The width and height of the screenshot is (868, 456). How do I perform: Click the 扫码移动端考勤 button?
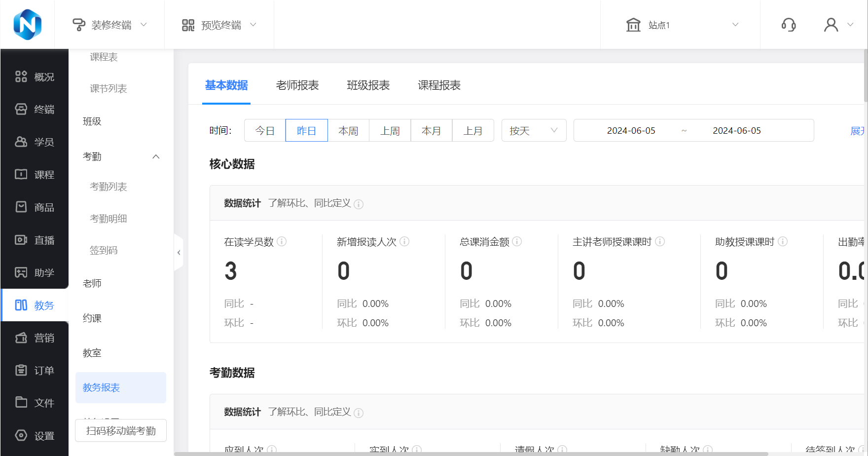click(121, 431)
